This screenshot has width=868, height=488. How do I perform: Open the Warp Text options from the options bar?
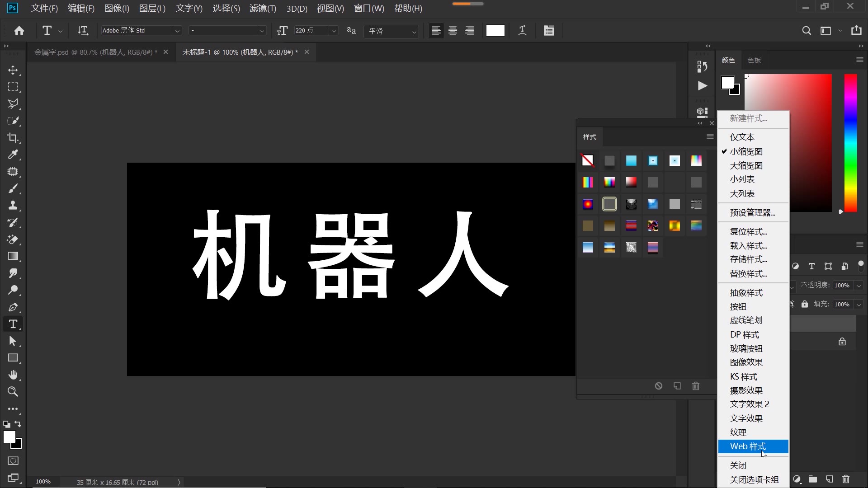tap(523, 30)
